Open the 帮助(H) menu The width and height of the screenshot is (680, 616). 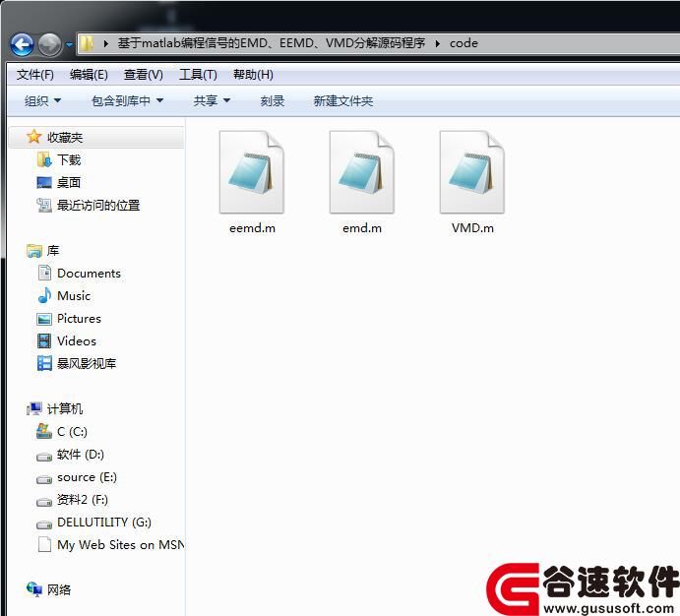(x=253, y=75)
